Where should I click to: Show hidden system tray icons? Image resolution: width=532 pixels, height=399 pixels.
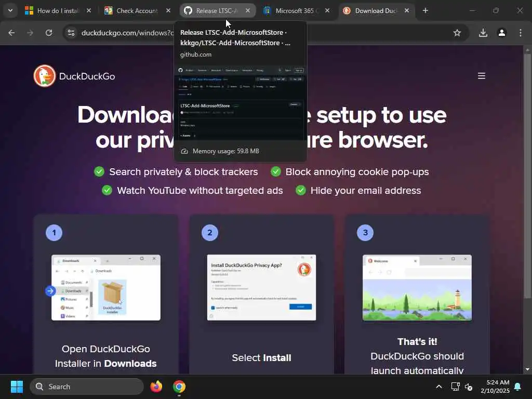coord(438,387)
